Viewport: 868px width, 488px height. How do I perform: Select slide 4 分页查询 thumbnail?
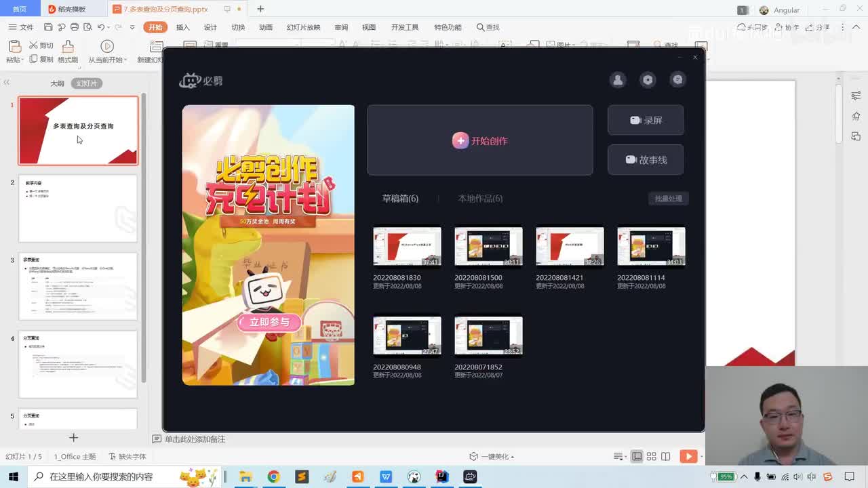pyautogui.click(x=78, y=364)
